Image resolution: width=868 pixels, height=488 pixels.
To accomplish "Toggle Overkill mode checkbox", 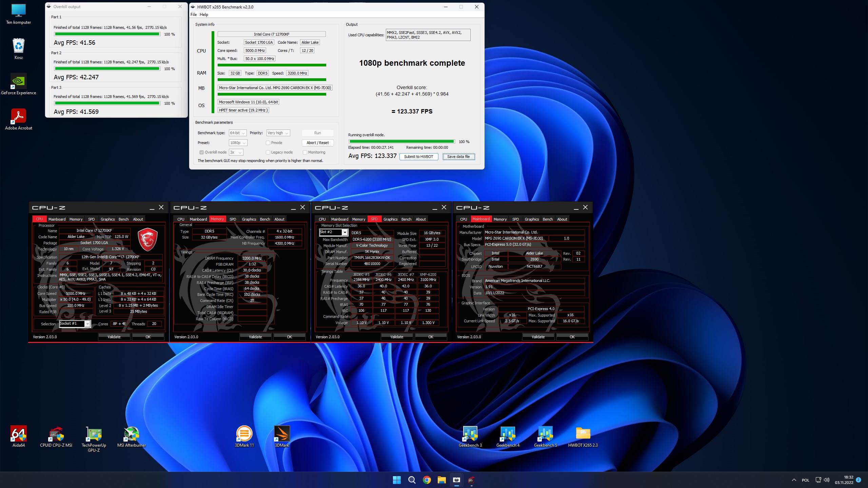I will [x=201, y=152].
